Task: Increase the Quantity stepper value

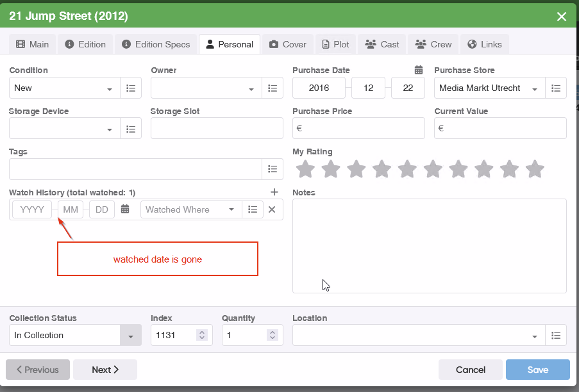Action: coord(273,332)
